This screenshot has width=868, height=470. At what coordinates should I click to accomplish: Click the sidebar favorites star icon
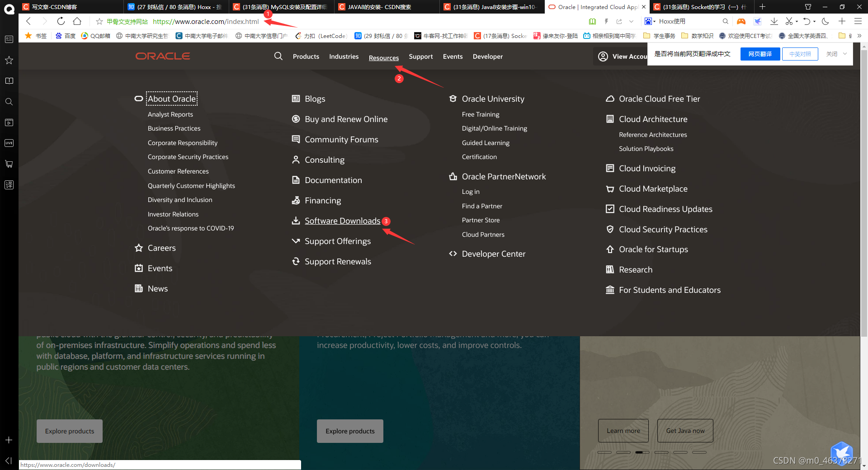[x=9, y=60]
